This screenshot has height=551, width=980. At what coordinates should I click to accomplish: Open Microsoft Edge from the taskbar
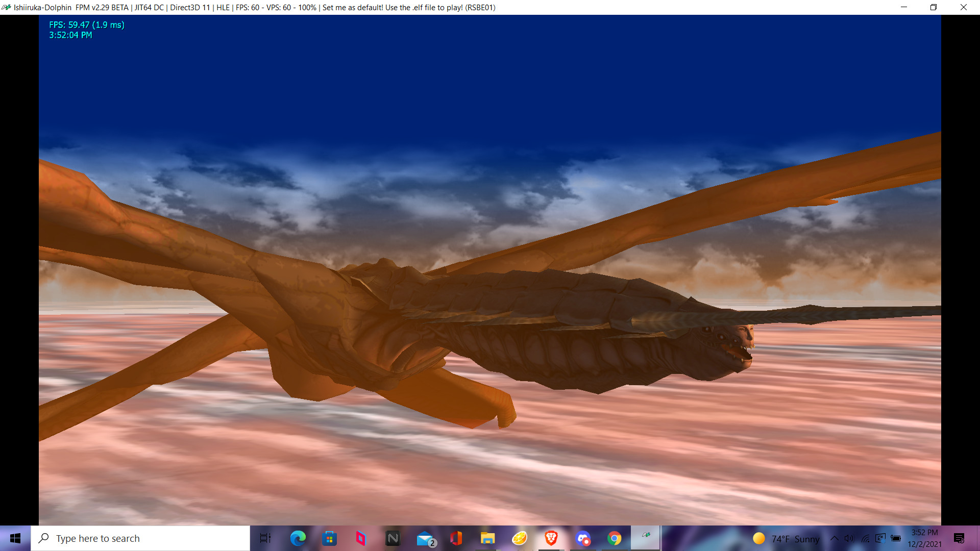[298, 538]
